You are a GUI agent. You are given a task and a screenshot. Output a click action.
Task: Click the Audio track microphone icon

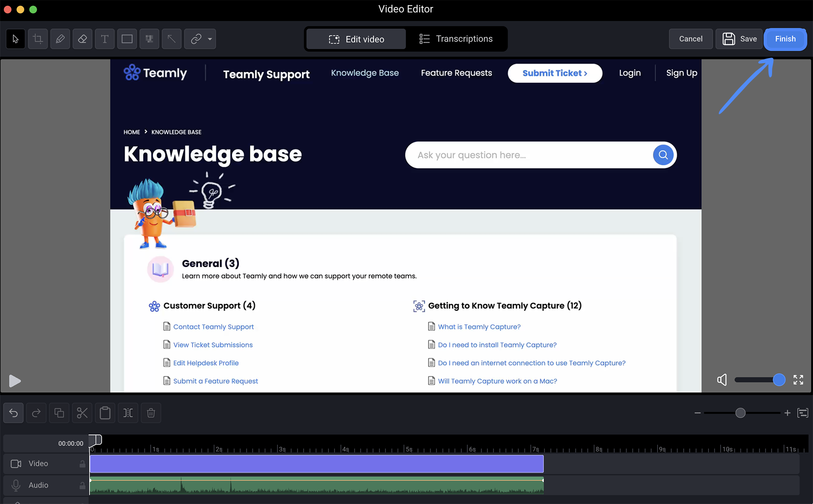16,485
